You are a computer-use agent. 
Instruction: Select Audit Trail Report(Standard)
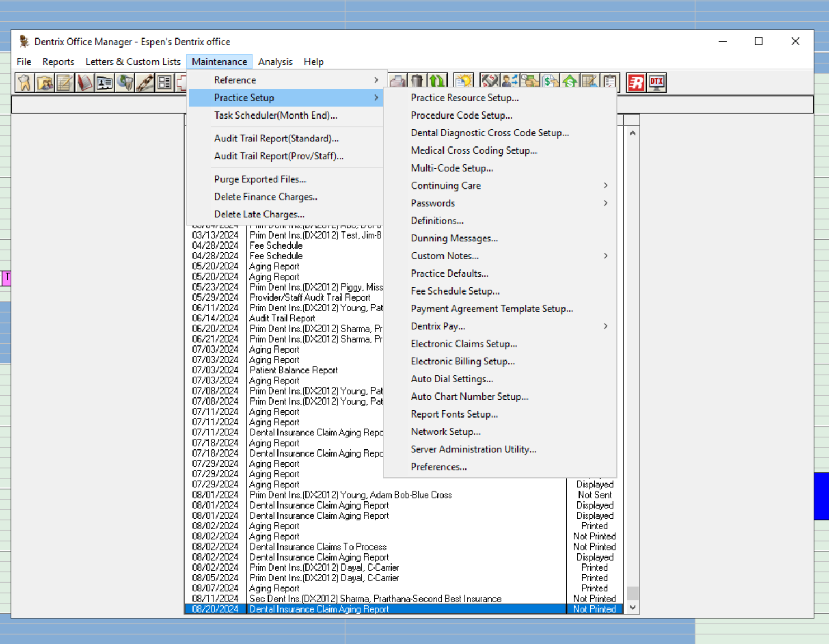point(285,139)
